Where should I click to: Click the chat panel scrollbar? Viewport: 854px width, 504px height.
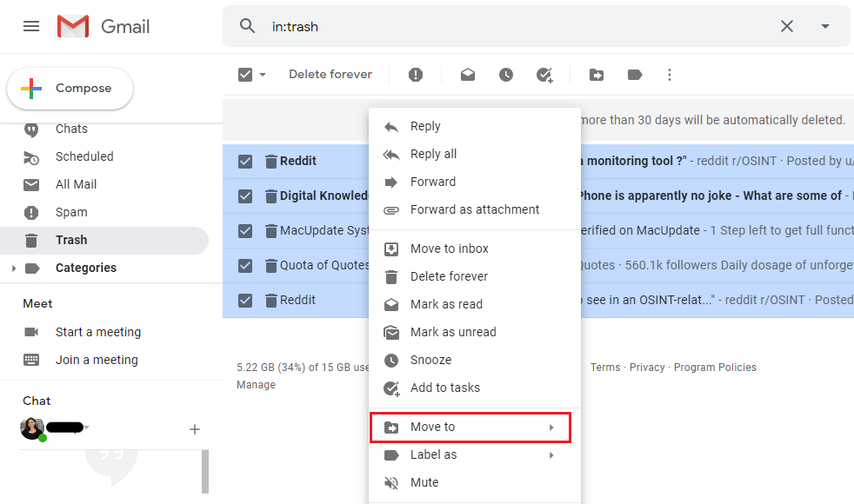205,471
